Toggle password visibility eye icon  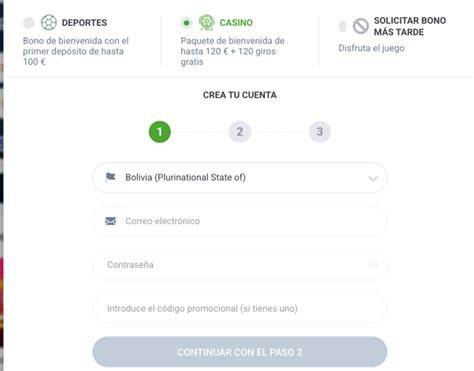click(373, 265)
